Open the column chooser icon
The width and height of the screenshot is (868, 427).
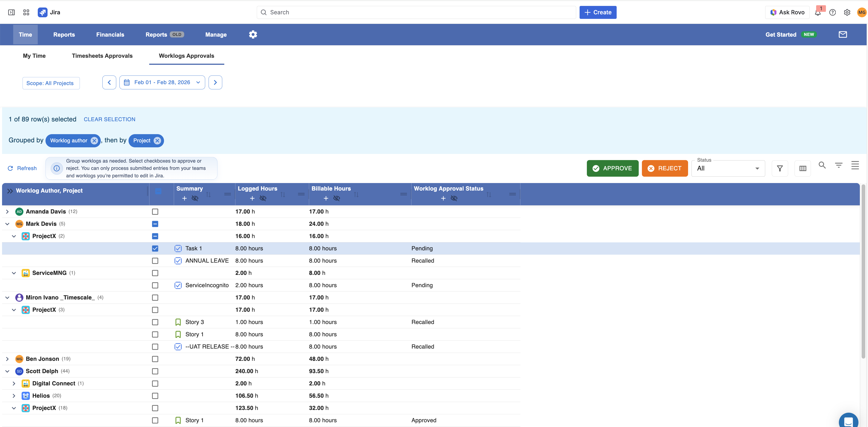click(x=803, y=168)
